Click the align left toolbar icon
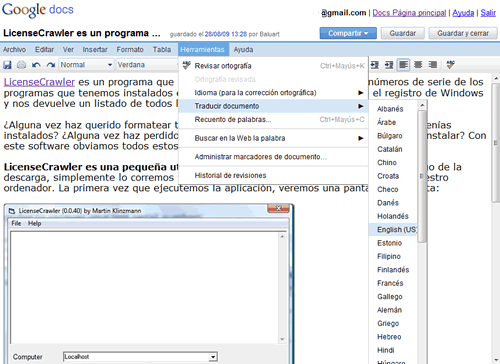This screenshot has height=364, width=500. coord(403,64)
